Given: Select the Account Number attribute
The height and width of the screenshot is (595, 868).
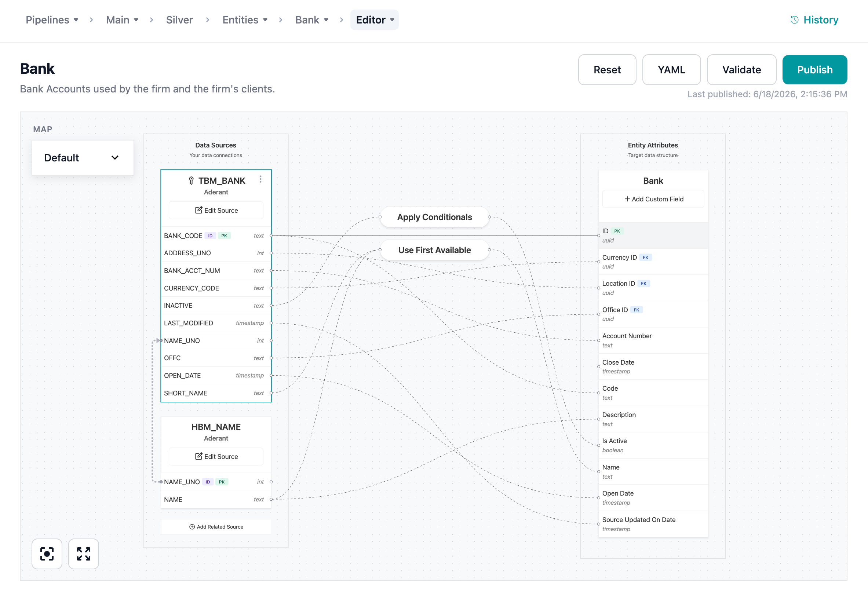Looking at the screenshot, I should pos(653,340).
